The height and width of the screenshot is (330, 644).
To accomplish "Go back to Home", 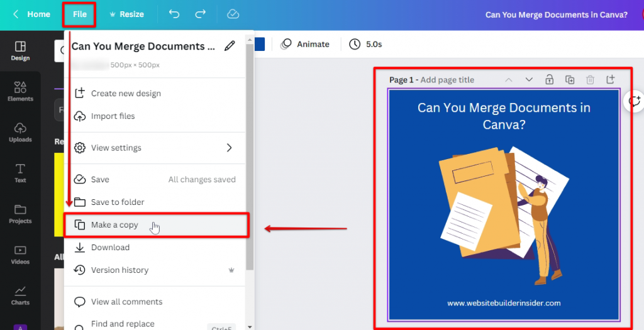I will [31, 14].
